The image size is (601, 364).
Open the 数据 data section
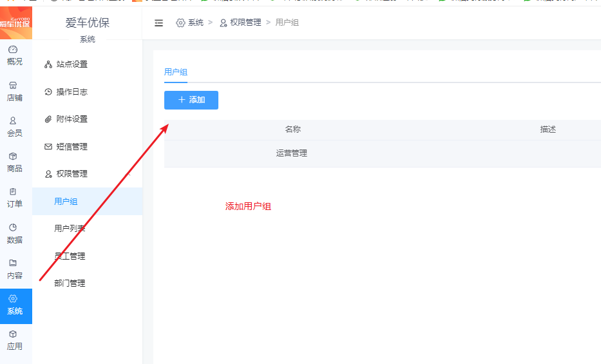15,234
